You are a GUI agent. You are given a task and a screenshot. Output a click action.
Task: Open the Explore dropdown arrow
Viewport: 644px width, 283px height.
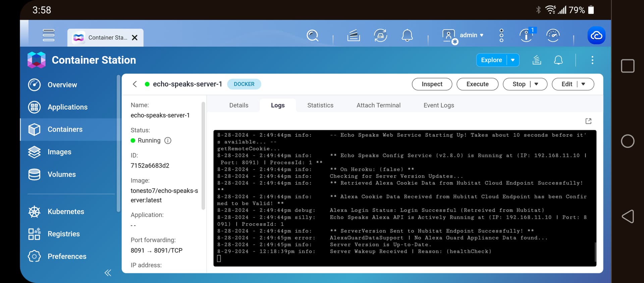point(513,60)
